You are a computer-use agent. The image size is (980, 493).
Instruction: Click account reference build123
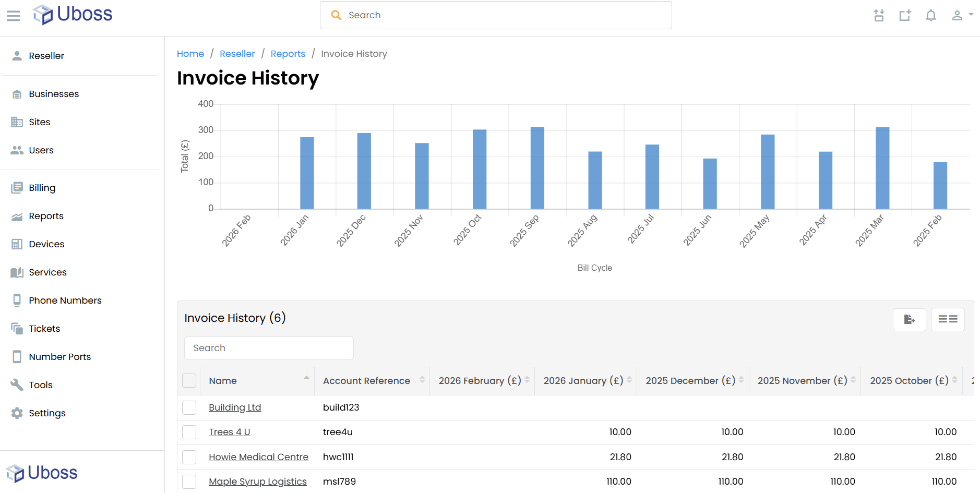[341, 407]
